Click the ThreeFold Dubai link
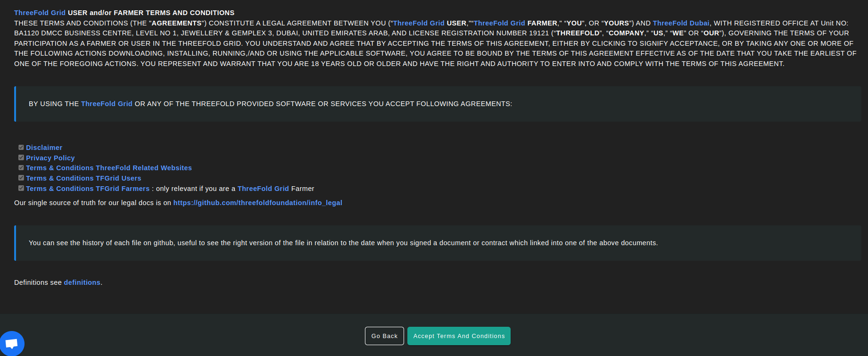Image resolution: width=868 pixels, height=356 pixels. pyautogui.click(x=681, y=23)
